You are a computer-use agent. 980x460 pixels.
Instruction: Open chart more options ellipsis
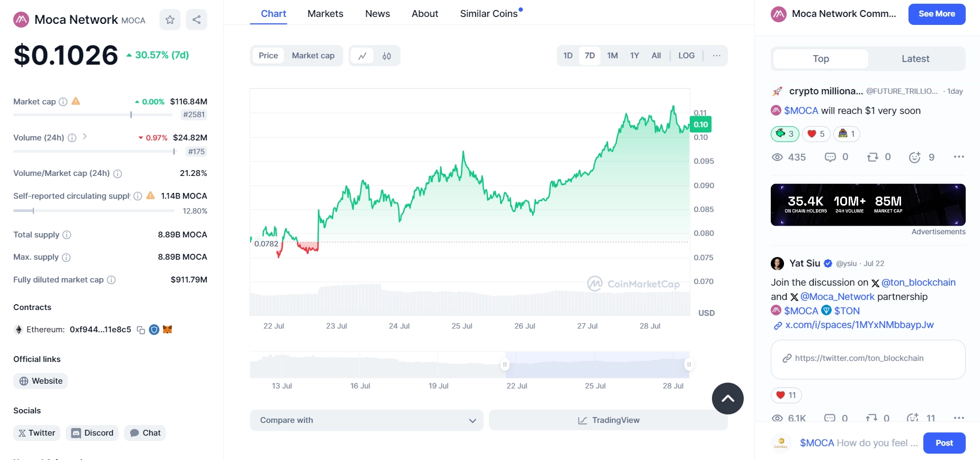tap(717, 56)
